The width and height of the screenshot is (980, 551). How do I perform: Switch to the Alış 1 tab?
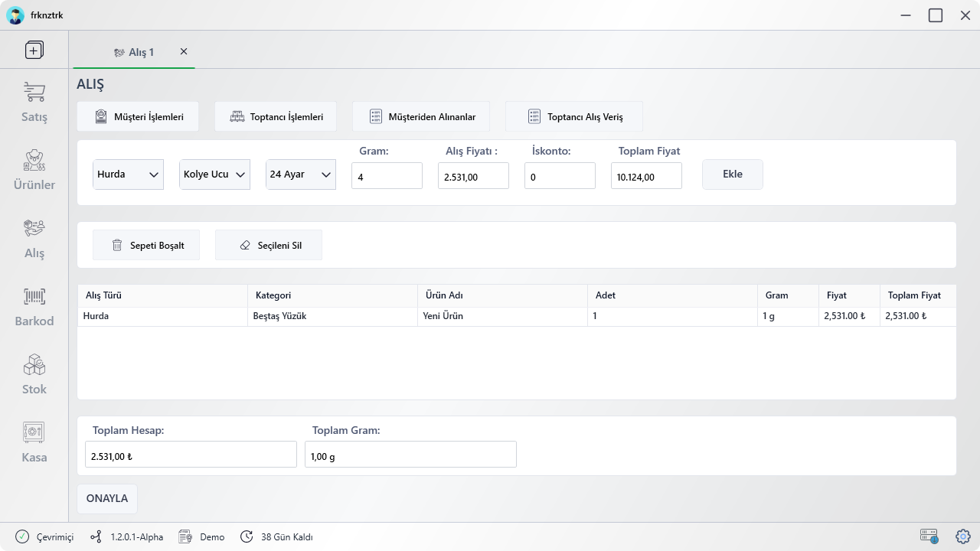click(133, 52)
